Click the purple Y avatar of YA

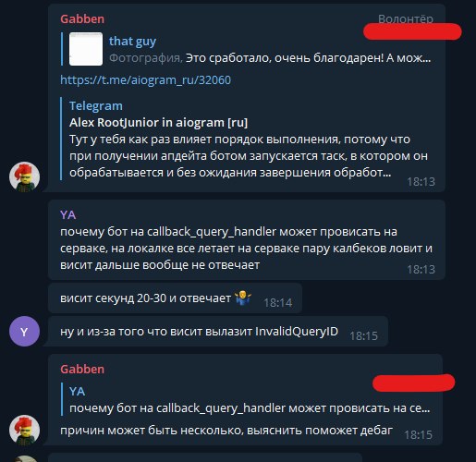click(x=24, y=332)
